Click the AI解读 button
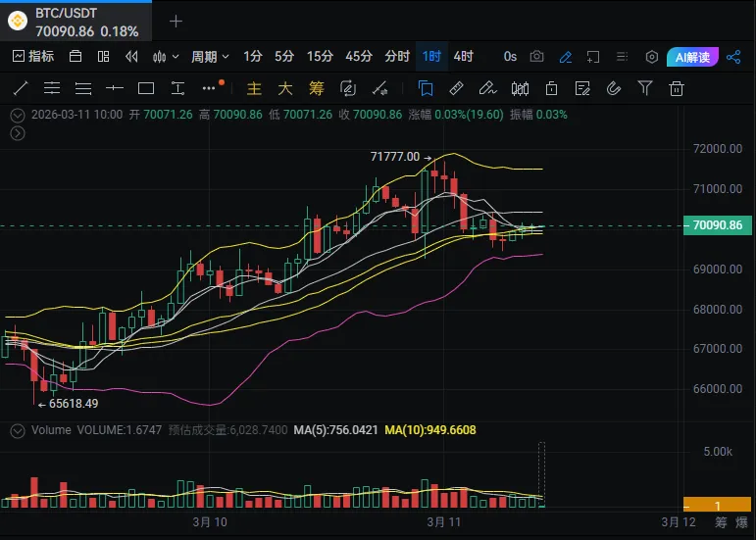 point(692,57)
